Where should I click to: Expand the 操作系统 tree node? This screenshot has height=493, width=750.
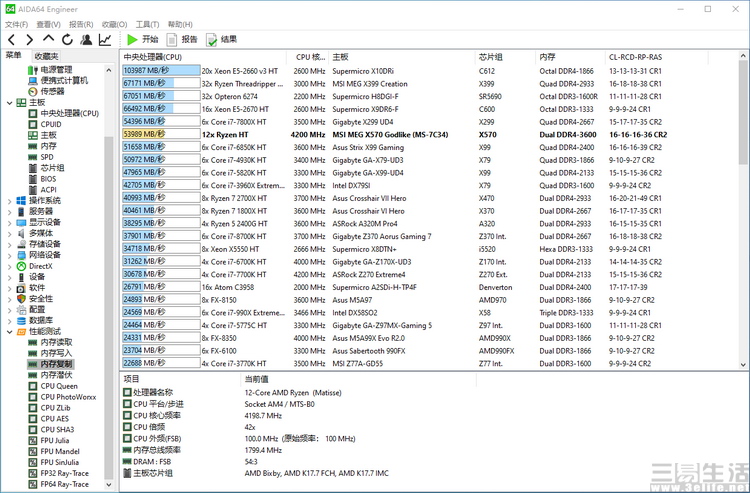click(10, 201)
